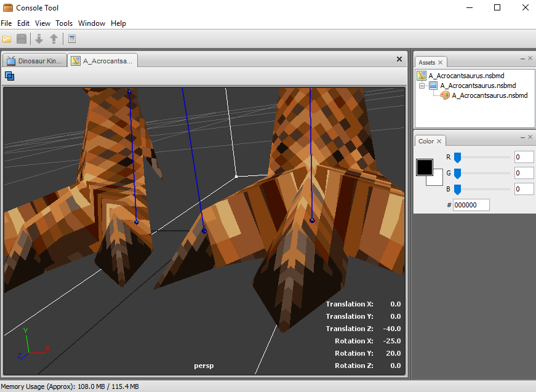Click the Rotation Y value 20.0
Viewport: 536px width, 392px height.
pyautogui.click(x=393, y=353)
